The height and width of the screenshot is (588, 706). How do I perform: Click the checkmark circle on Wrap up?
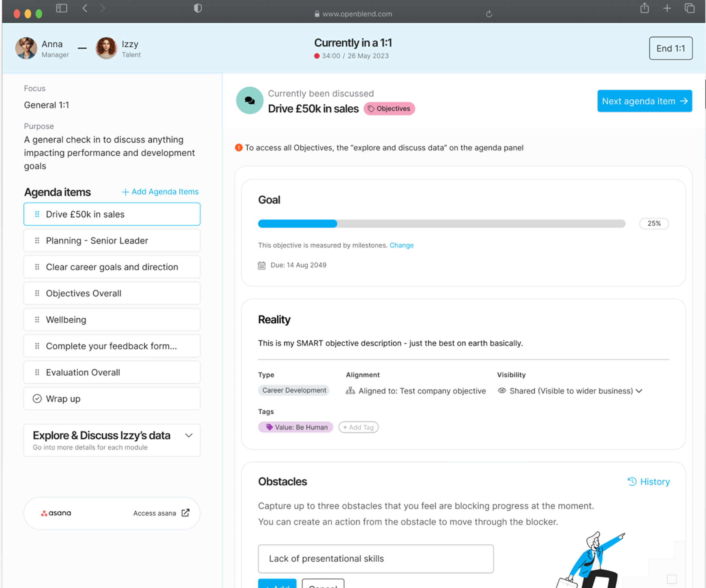(x=37, y=398)
